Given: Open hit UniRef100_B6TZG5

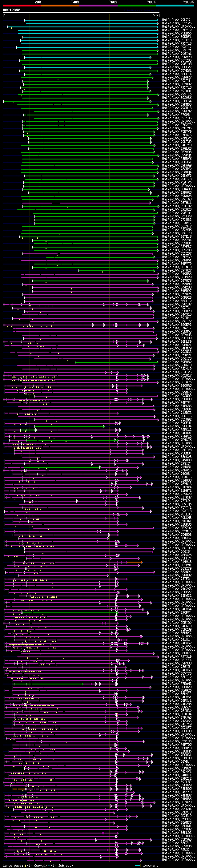Looking at the screenshot, I should click(177, 60).
